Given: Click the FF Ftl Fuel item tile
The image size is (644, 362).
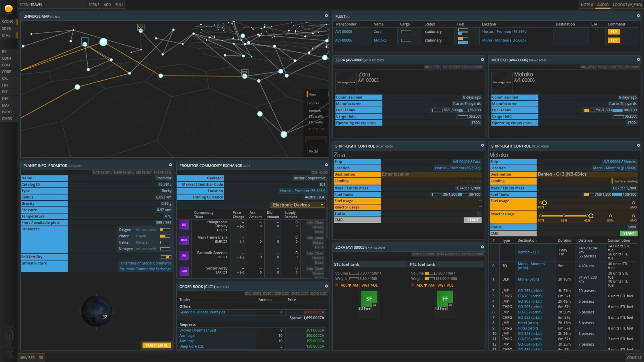Looking at the screenshot, I should [x=445, y=298].
